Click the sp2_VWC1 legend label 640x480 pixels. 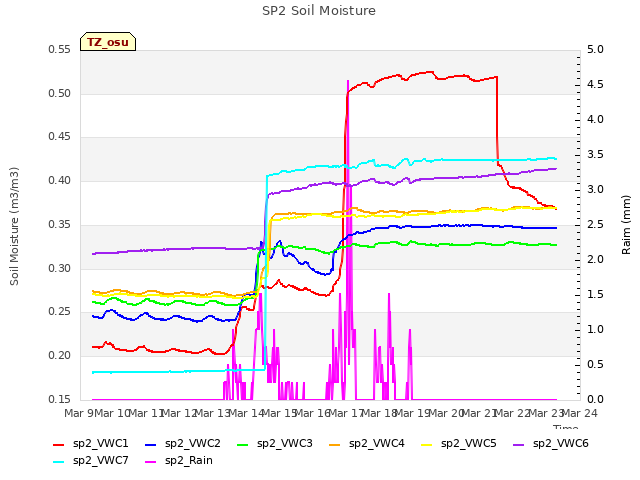[100, 443]
